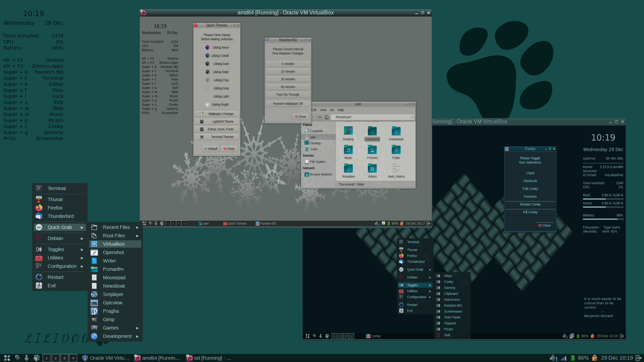Image resolution: width=644 pixels, height=362 pixels.
Task: Launch Smplayer from the Quick Grab submenu
Action: point(115,294)
